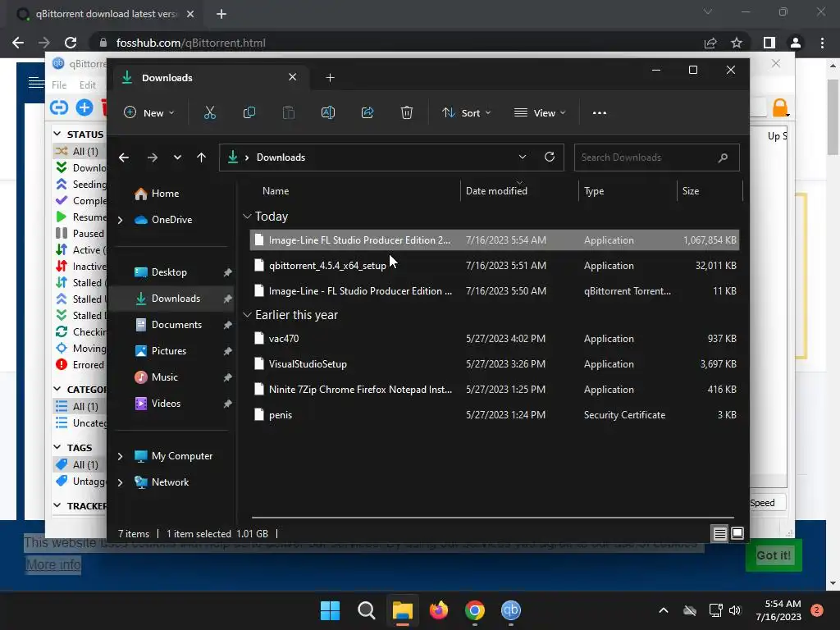Click the Copy icon in Explorer toolbar
The height and width of the screenshot is (630, 840).
249,112
